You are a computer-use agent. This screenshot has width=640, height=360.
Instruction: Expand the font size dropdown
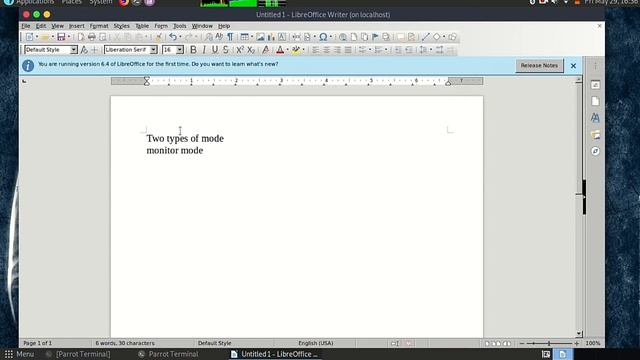click(180, 50)
